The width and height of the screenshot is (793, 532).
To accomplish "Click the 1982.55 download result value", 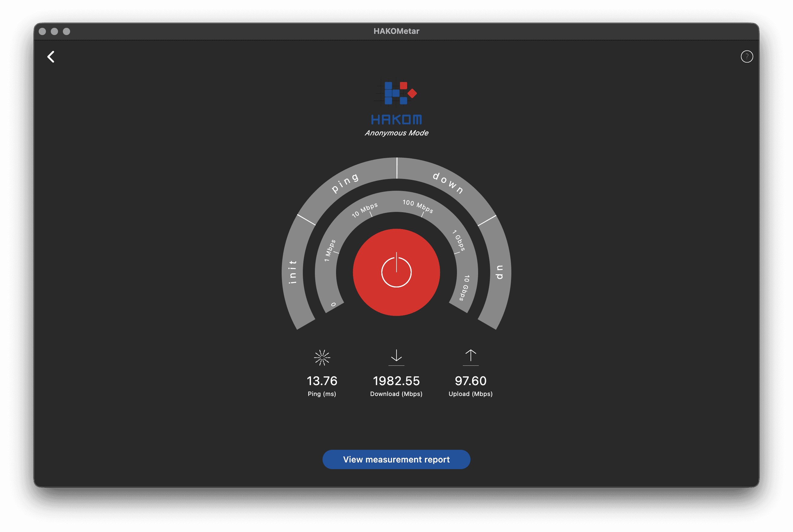I will pos(396,381).
